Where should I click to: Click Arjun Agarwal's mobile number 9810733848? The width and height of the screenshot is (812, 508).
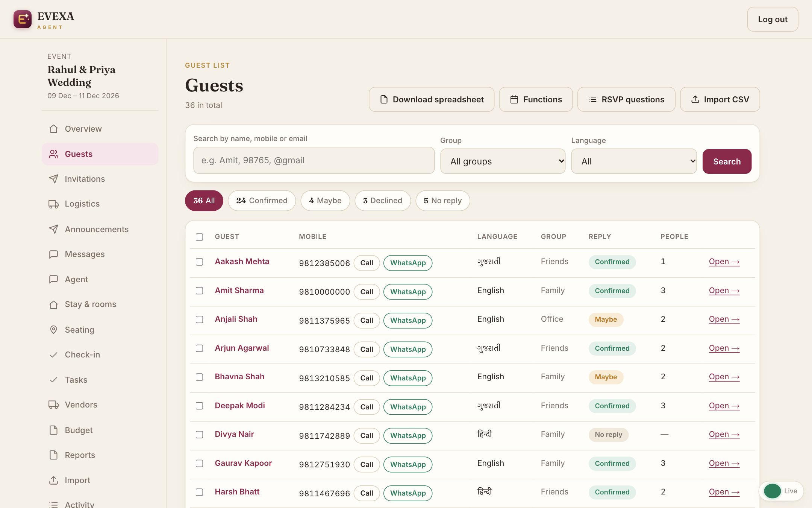coord(324,350)
